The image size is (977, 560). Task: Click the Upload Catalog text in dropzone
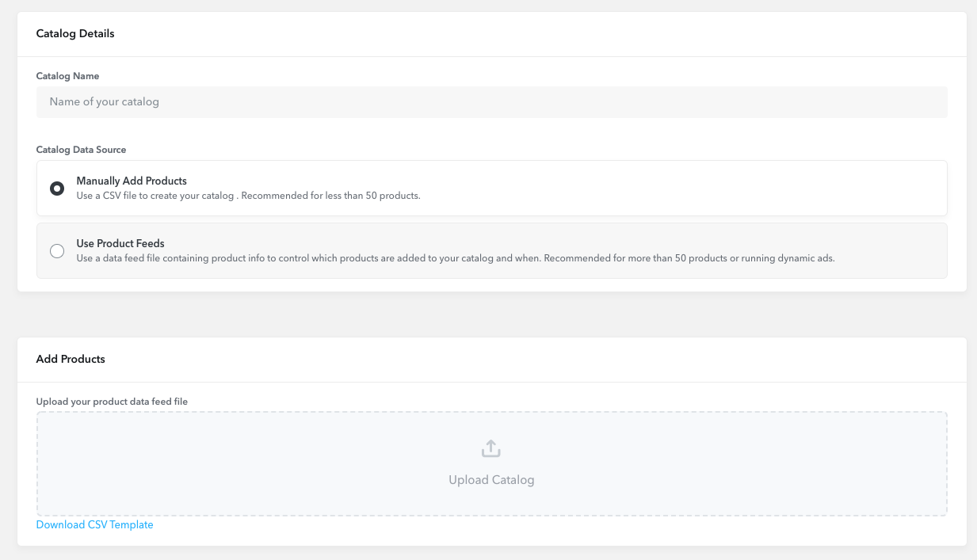491,480
